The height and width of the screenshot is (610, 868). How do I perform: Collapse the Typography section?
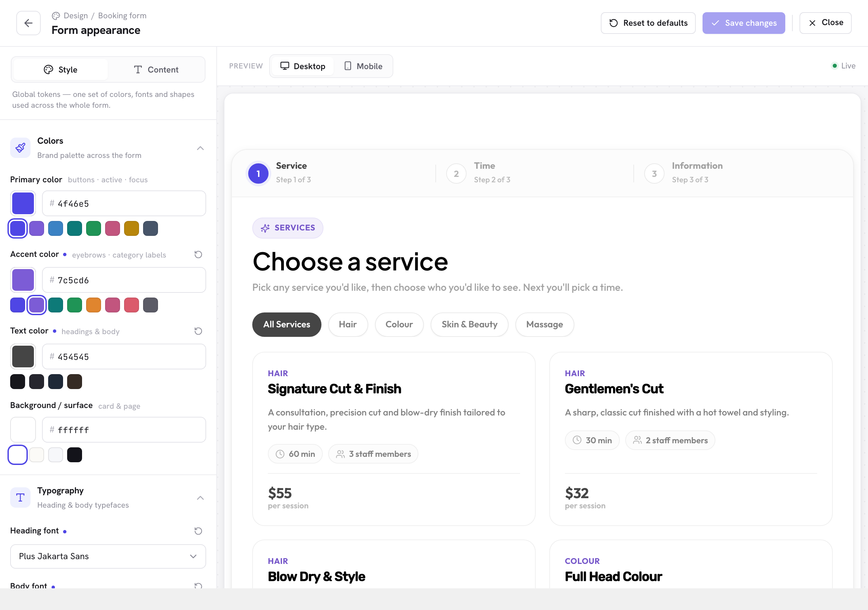[x=200, y=498]
